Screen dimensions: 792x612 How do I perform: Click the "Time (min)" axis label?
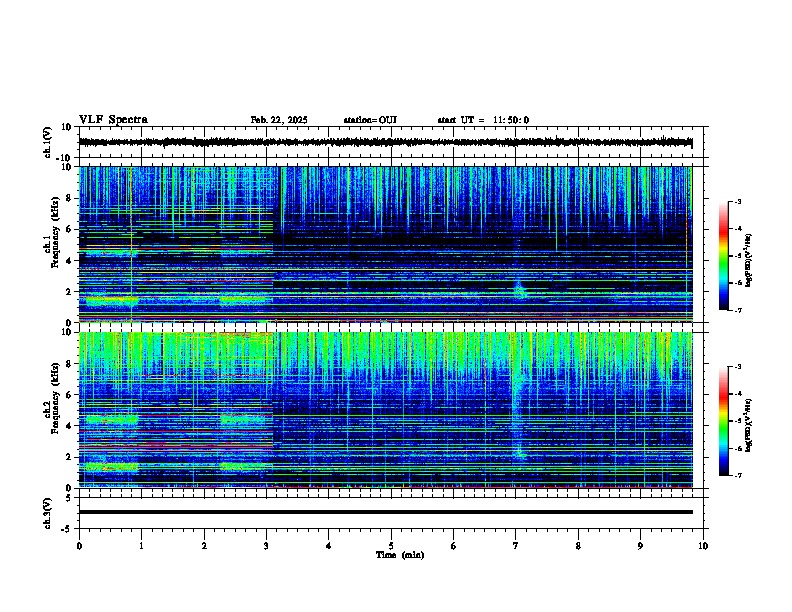pyautogui.click(x=400, y=554)
